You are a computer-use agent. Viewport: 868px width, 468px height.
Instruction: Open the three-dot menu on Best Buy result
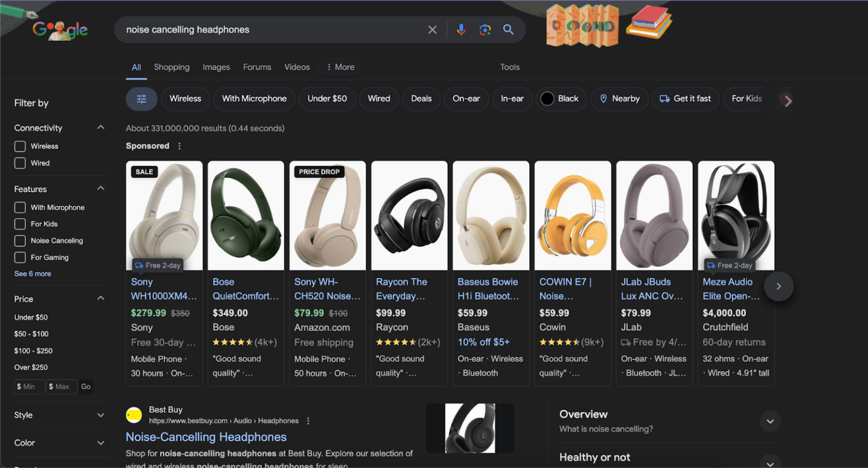coord(308,421)
